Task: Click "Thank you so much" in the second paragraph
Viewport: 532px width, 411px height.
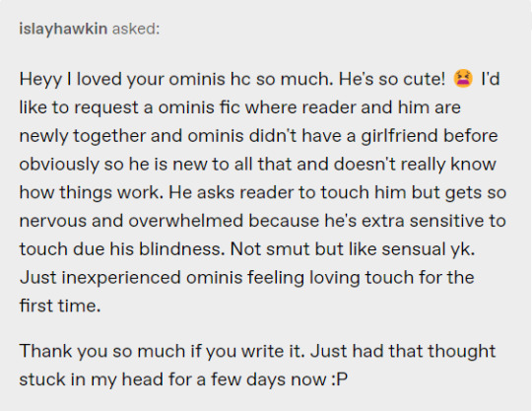Action: (x=102, y=351)
